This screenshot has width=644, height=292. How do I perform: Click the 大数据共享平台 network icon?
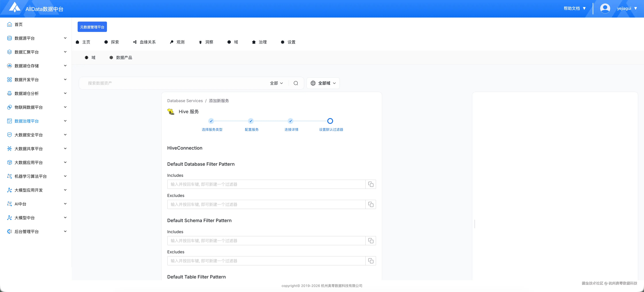click(x=9, y=149)
